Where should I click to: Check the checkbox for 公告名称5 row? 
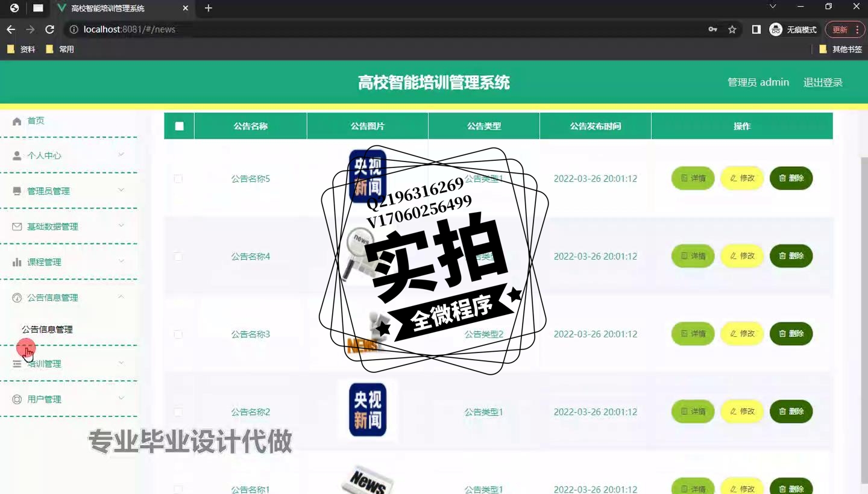click(178, 179)
